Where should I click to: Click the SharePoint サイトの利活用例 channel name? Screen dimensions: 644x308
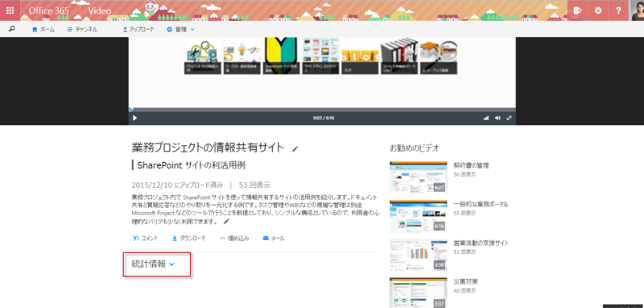(x=191, y=165)
